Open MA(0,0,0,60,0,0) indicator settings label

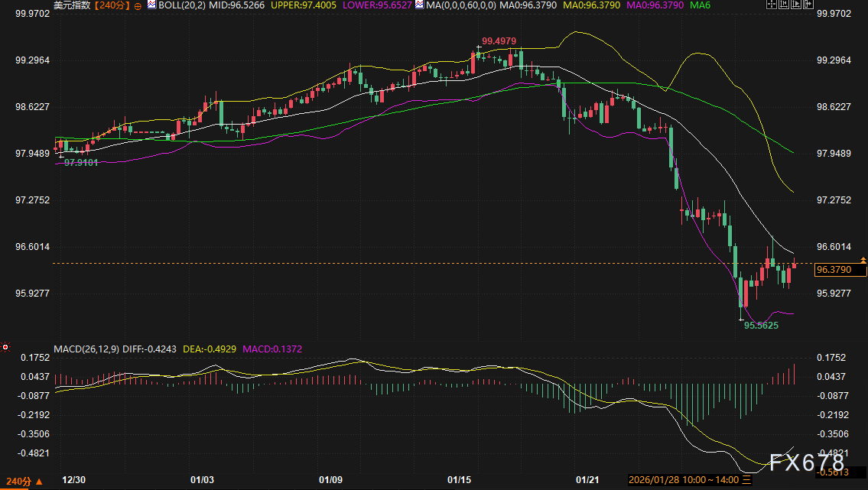point(460,6)
